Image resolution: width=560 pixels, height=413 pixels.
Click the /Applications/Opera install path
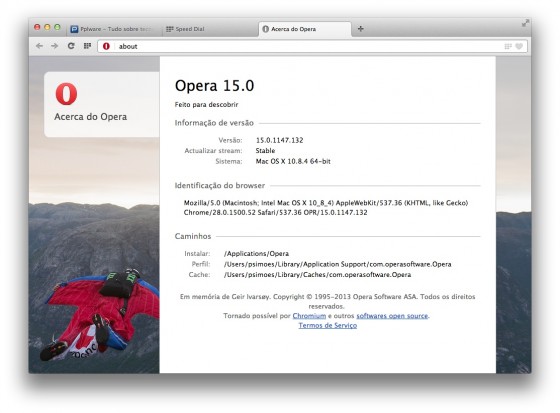coord(256,254)
